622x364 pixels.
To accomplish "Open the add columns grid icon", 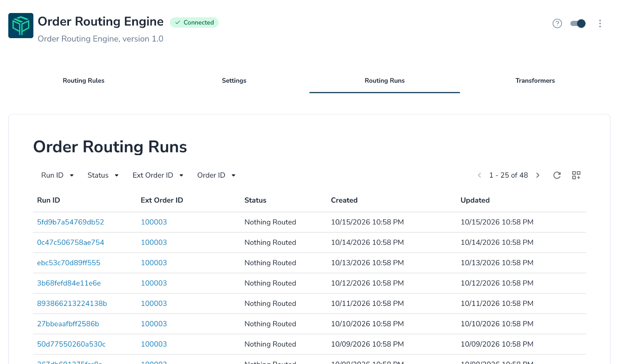I will pos(576,175).
